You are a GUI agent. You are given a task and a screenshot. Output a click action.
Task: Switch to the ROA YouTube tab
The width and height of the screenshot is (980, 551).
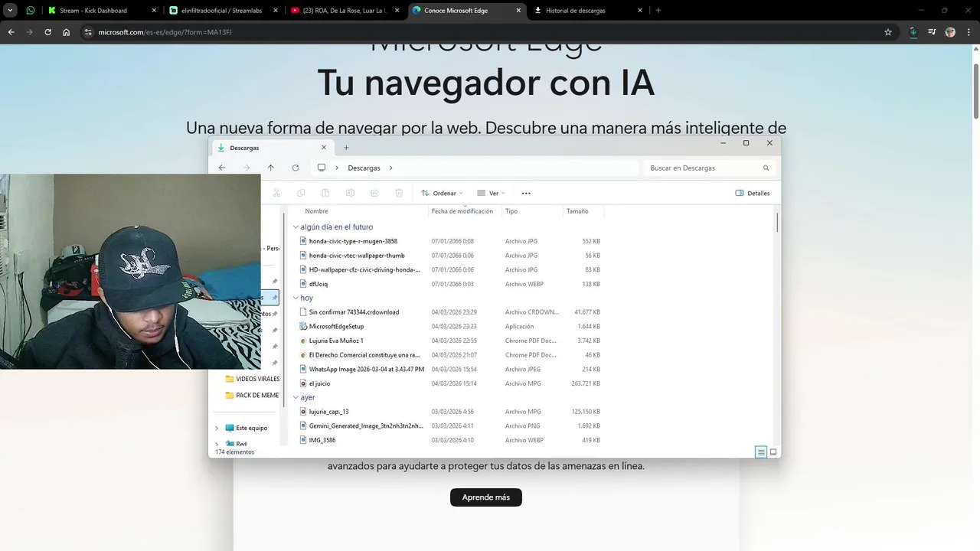coord(346,11)
